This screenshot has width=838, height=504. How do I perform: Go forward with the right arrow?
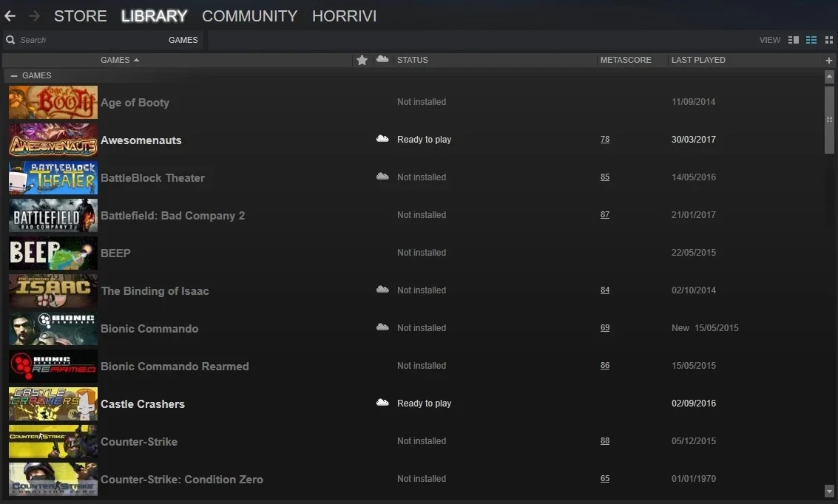[34, 16]
